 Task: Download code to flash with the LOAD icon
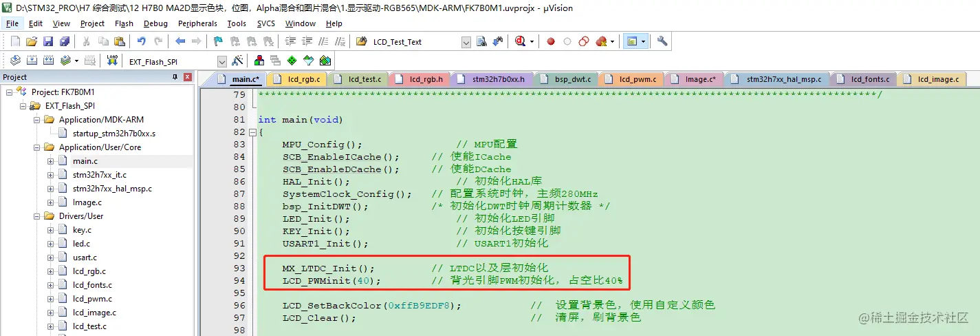tap(112, 61)
